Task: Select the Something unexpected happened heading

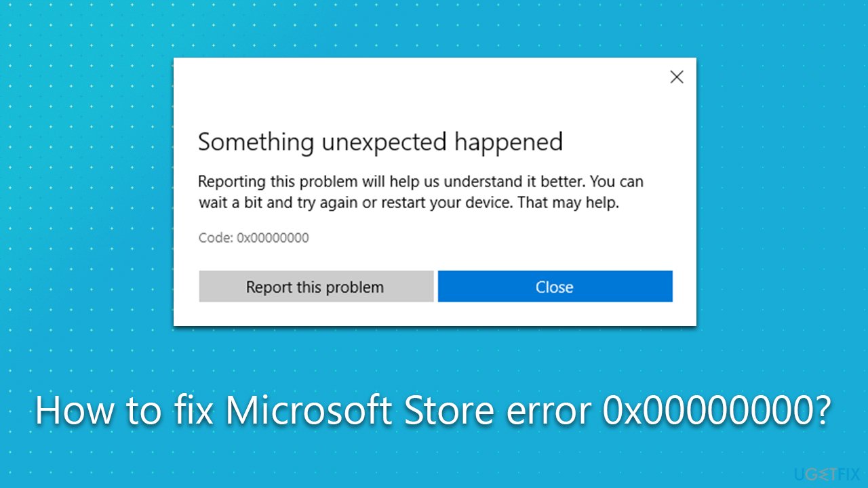Action: 380,142
